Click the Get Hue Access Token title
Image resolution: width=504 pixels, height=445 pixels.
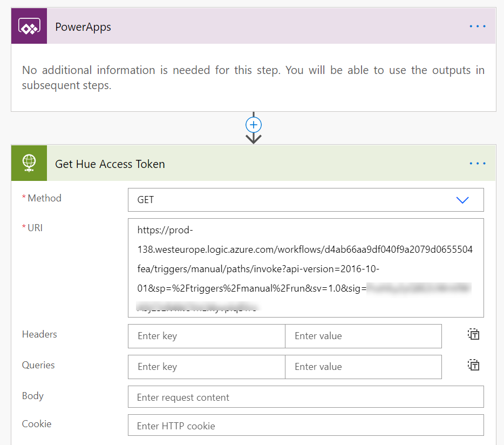(x=110, y=164)
